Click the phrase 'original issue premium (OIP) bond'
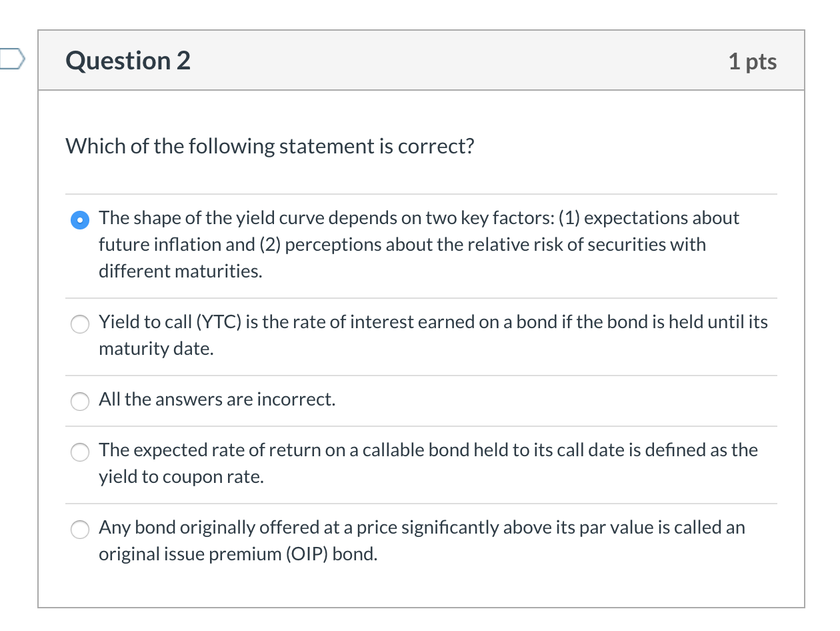The height and width of the screenshot is (631, 840). tap(238, 554)
